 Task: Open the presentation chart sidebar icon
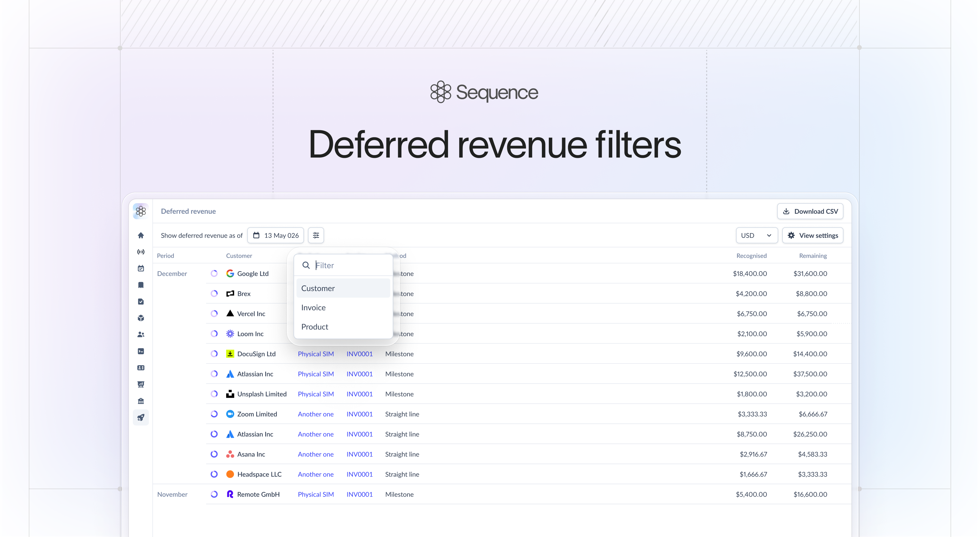(x=141, y=385)
